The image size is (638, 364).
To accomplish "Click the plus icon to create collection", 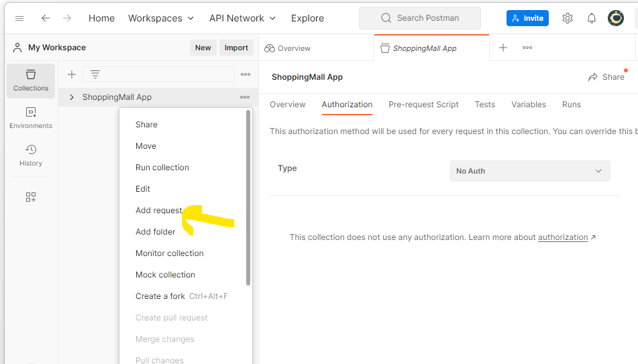I will 72,74.
